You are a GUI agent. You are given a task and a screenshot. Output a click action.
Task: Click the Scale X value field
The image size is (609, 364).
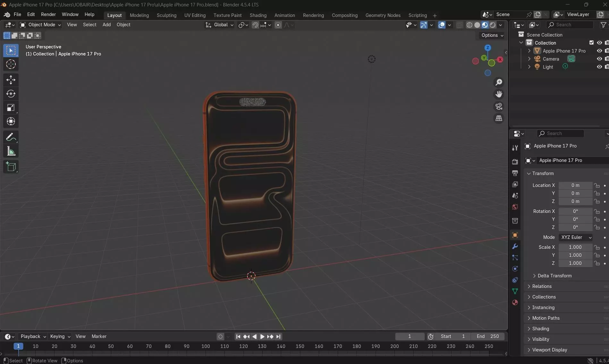(575, 247)
